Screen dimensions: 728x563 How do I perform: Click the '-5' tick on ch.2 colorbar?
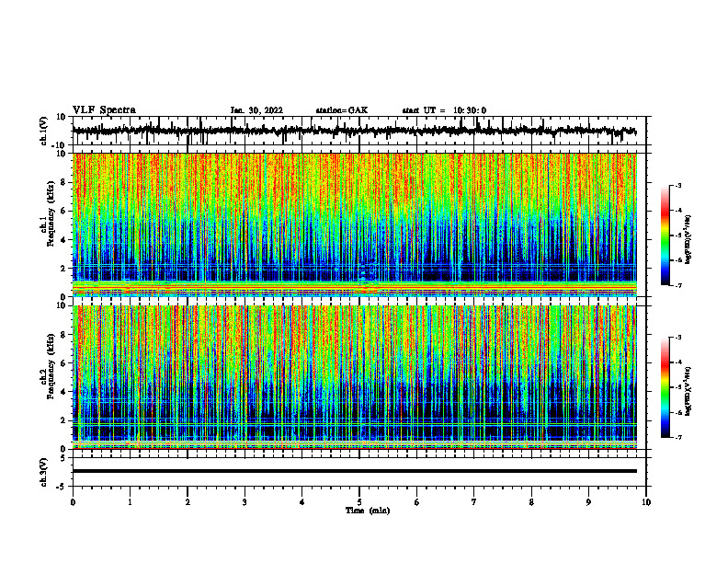click(x=678, y=387)
